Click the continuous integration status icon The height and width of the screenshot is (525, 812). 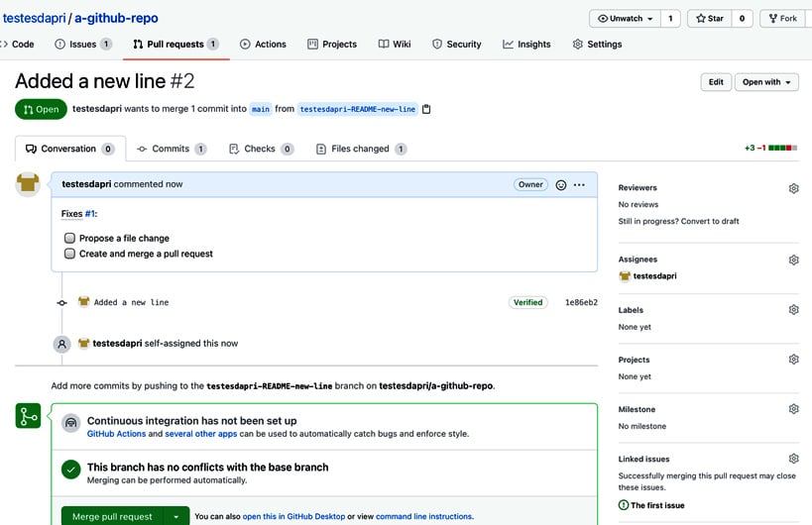click(x=71, y=423)
